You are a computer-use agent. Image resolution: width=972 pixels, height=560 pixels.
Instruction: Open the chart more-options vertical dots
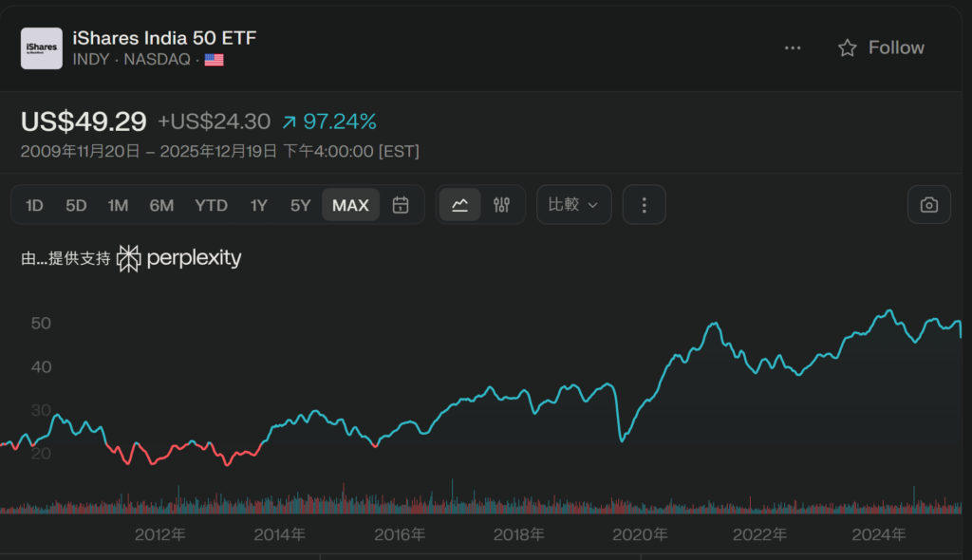point(645,205)
